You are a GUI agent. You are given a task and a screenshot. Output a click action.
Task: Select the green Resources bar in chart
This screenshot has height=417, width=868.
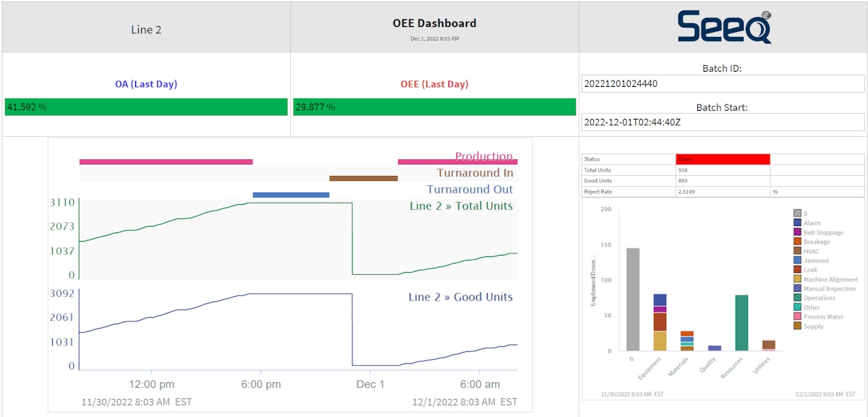point(741,322)
